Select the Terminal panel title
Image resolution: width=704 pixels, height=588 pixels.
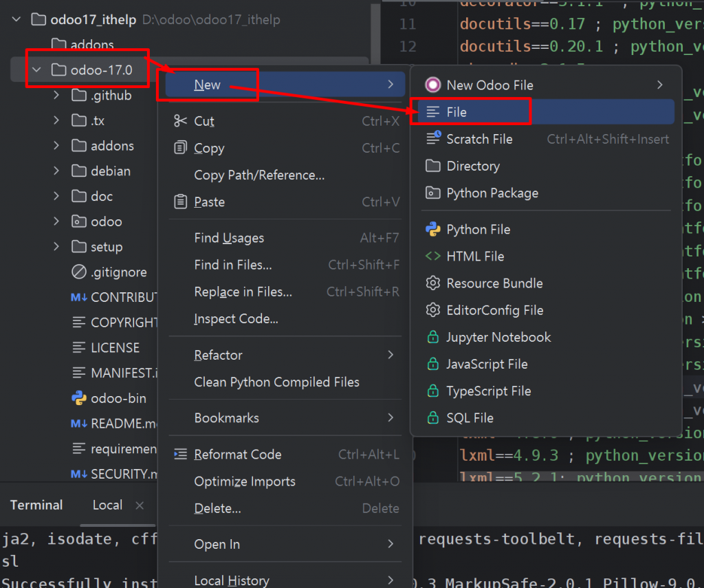pyautogui.click(x=36, y=505)
